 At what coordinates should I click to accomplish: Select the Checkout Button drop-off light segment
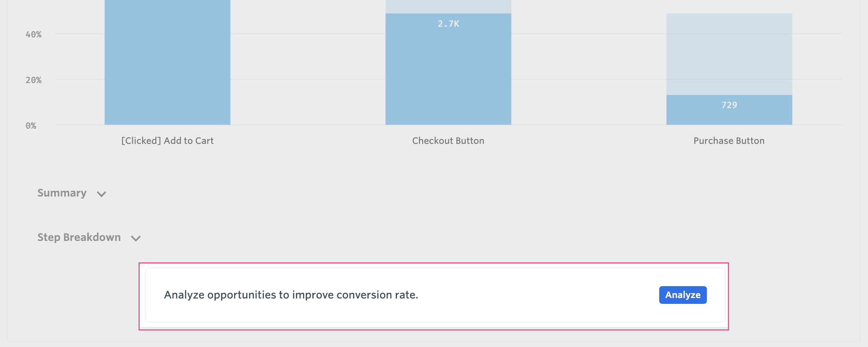pos(448,7)
